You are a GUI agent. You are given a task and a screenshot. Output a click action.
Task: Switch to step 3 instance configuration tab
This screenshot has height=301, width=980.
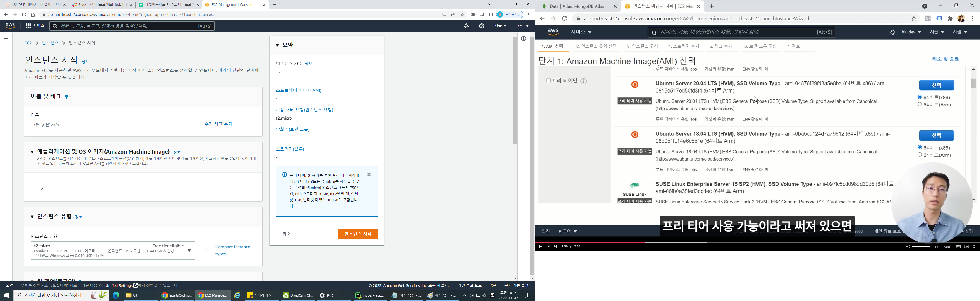coord(642,47)
